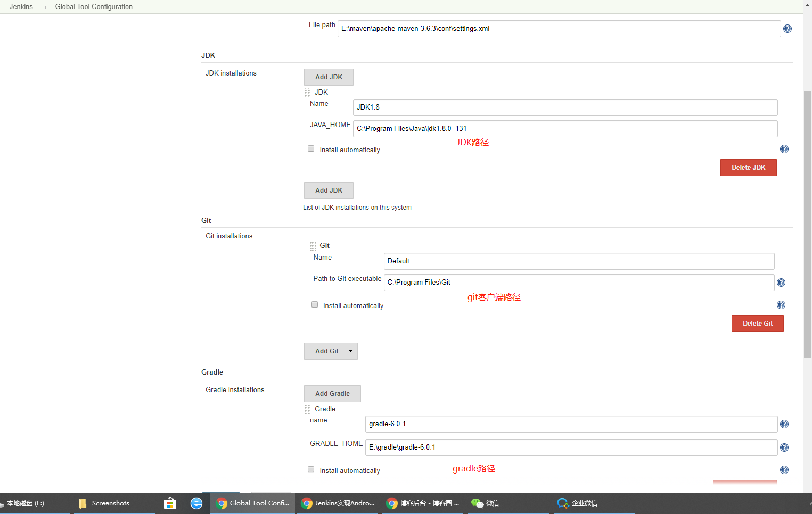Viewport: 812px width, 514px height.
Task: Grab the Gradle installation drag handle
Action: click(308, 409)
